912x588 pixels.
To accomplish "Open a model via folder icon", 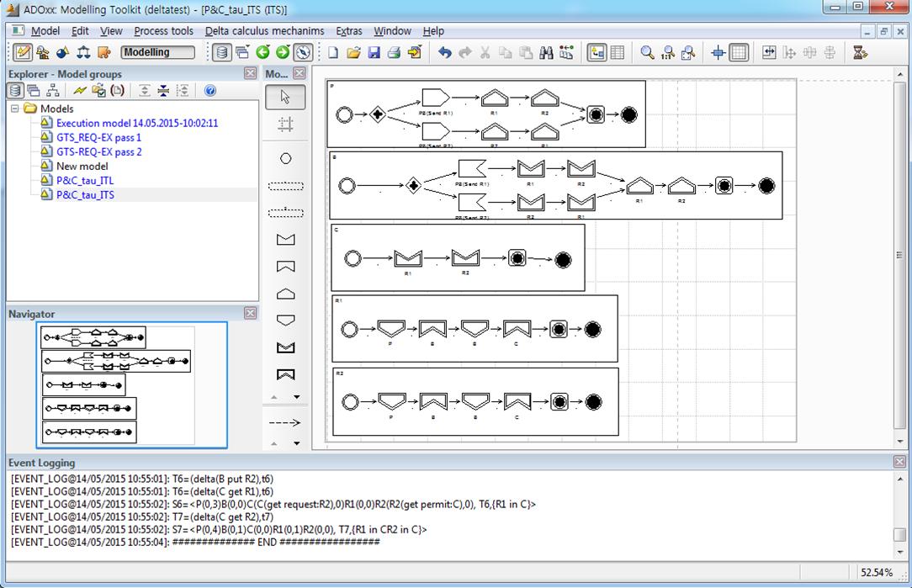I will 353,52.
